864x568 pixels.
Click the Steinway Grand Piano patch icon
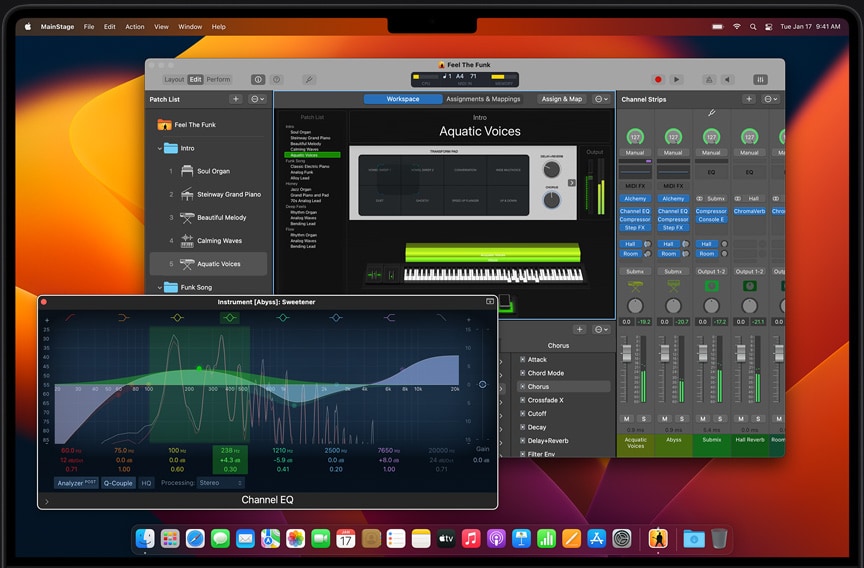(x=187, y=194)
